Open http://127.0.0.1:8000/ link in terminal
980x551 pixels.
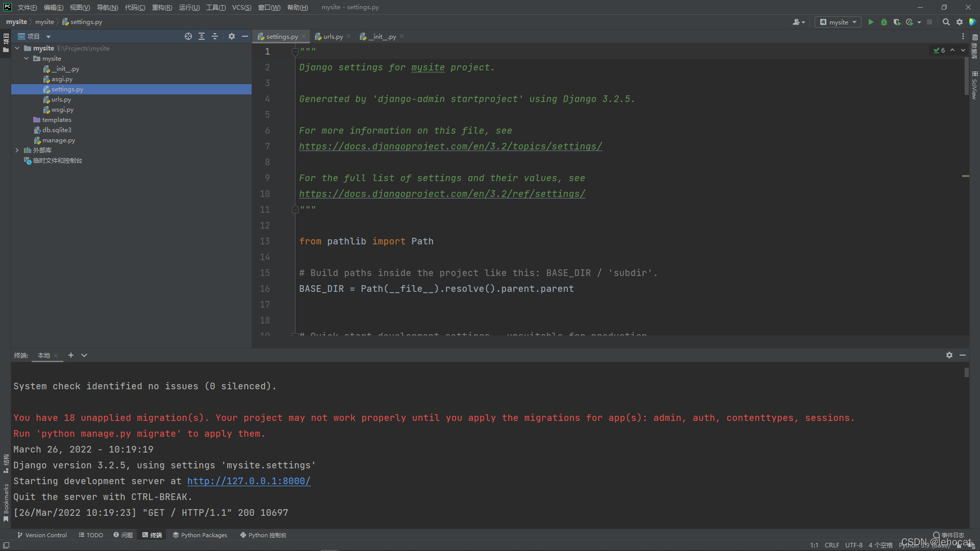(x=249, y=481)
